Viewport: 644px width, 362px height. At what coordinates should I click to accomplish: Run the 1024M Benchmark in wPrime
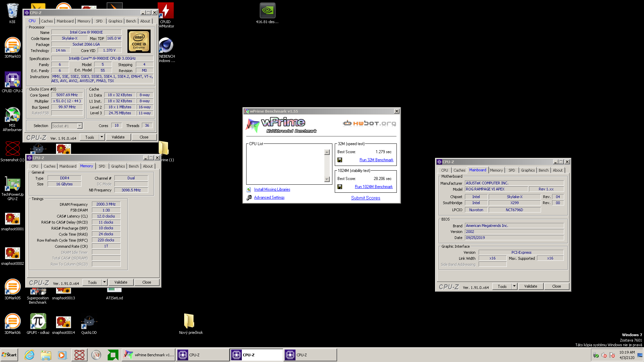click(x=374, y=187)
